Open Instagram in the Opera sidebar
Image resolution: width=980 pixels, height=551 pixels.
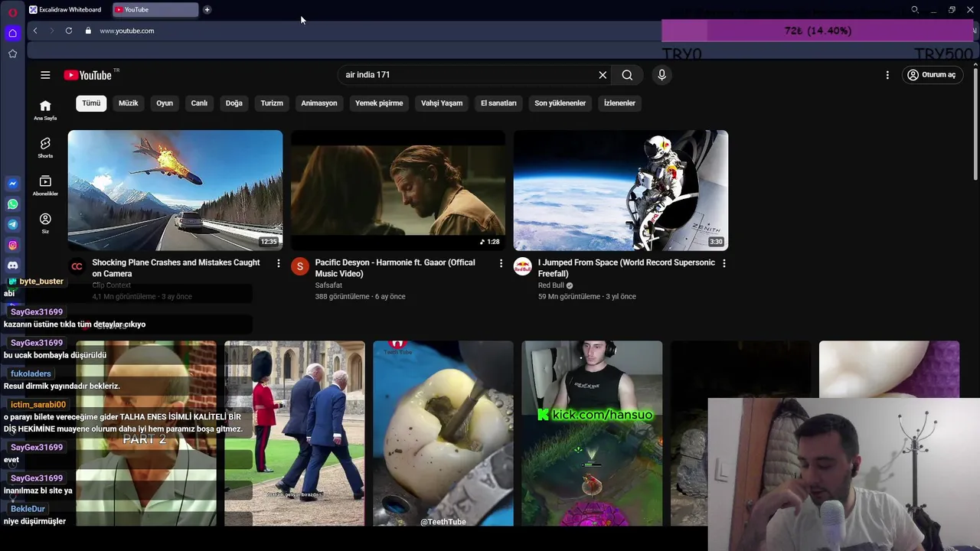point(12,245)
